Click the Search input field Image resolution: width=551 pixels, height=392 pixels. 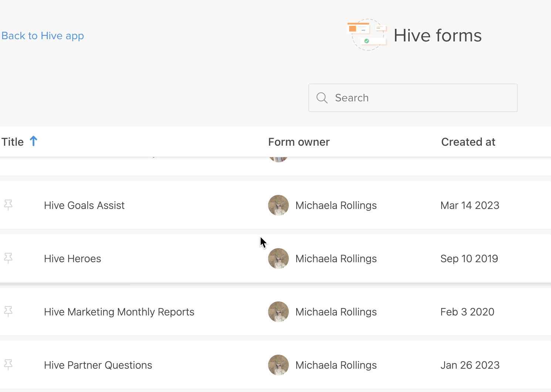pyautogui.click(x=413, y=98)
